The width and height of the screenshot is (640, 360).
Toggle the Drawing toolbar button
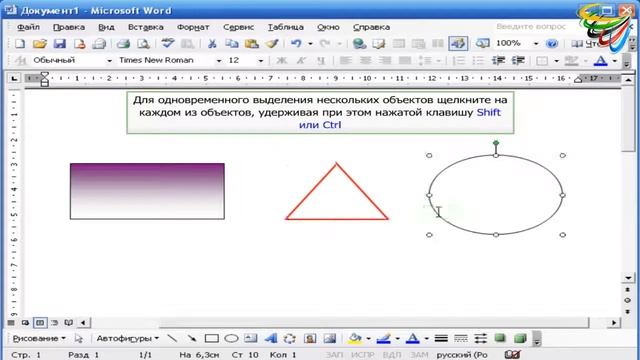[x=458, y=43]
